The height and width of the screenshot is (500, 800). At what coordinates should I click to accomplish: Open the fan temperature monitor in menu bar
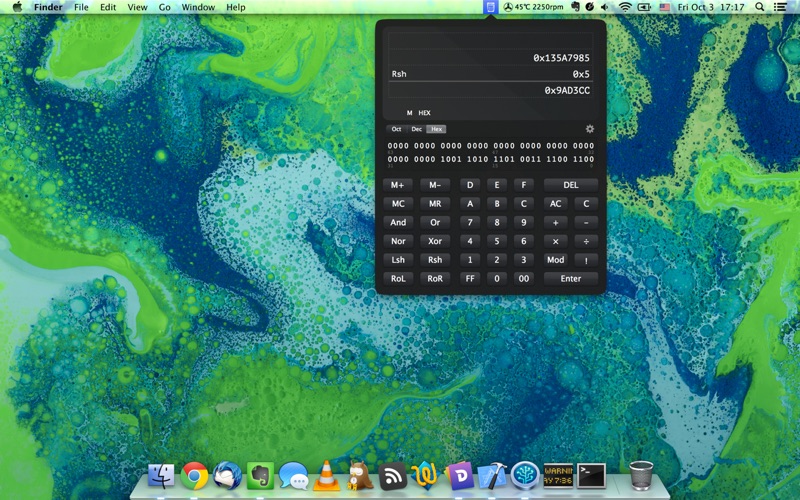(x=533, y=7)
